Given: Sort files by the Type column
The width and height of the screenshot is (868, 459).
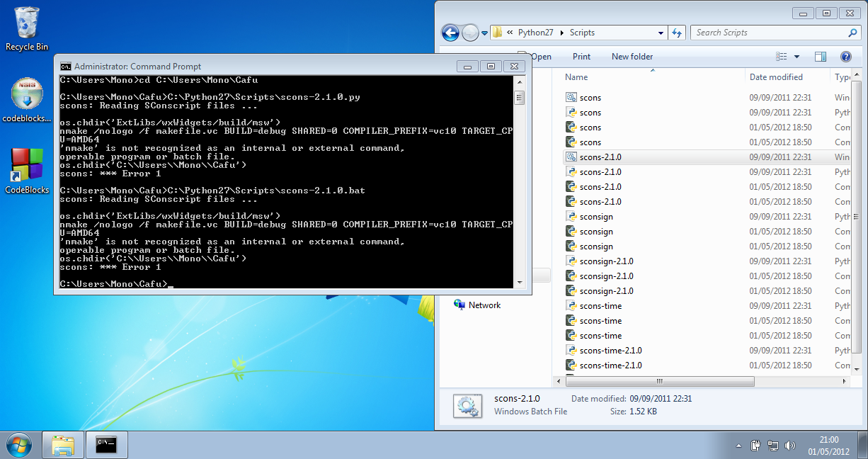Looking at the screenshot, I should (843, 77).
